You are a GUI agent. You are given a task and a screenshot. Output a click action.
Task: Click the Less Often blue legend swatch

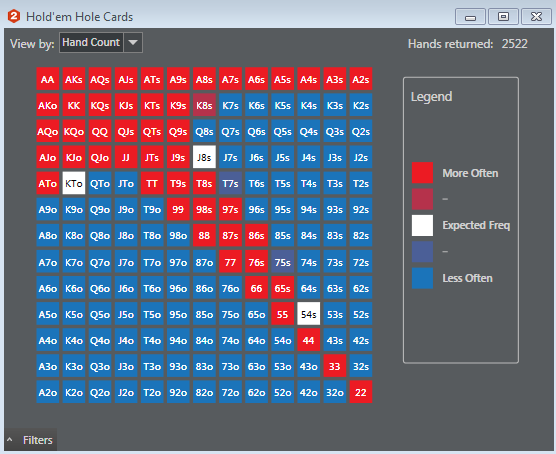click(x=422, y=278)
